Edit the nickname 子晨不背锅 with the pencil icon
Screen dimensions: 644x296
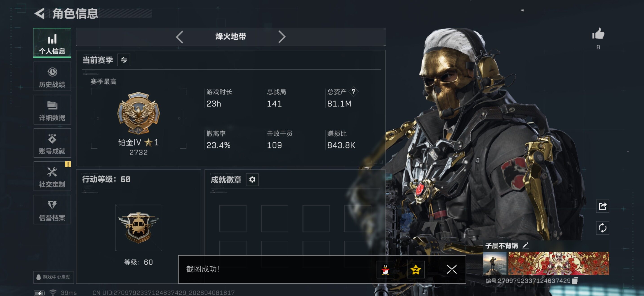[x=525, y=246]
